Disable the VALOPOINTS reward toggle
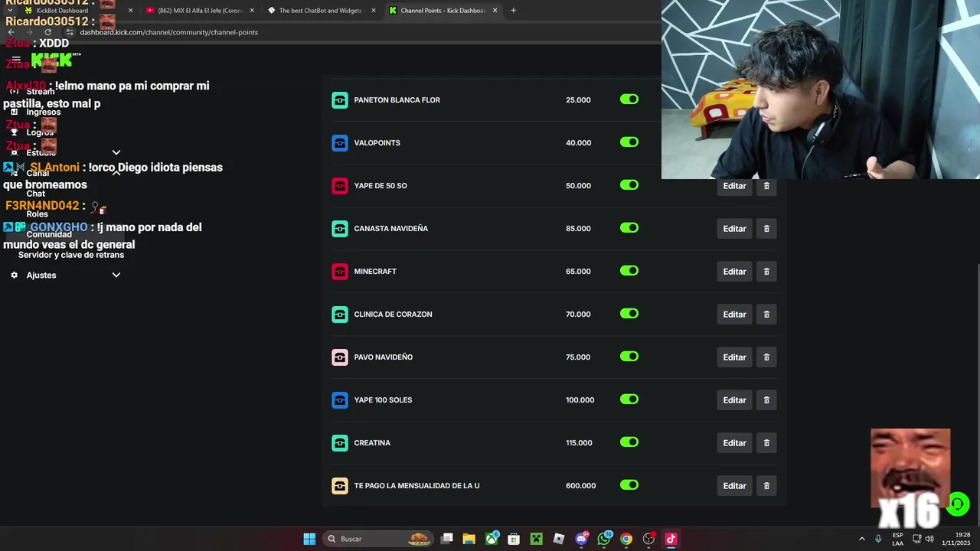Image resolution: width=980 pixels, height=551 pixels. [x=629, y=142]
